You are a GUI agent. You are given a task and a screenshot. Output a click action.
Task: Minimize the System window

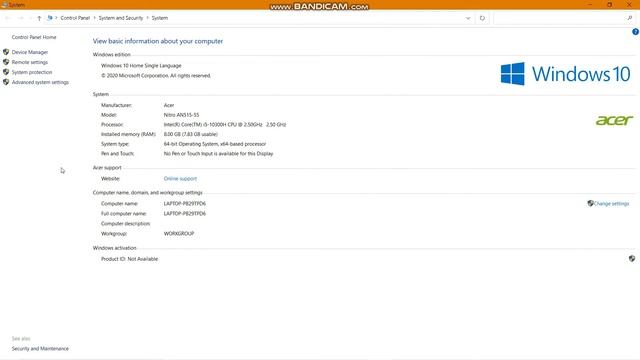(x=590, y=4)
